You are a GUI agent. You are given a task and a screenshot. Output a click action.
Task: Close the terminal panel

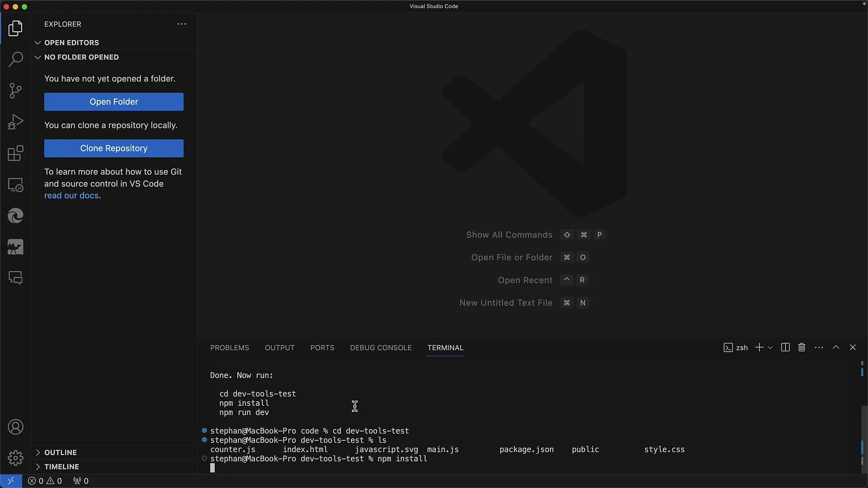[x=853, y=347]
